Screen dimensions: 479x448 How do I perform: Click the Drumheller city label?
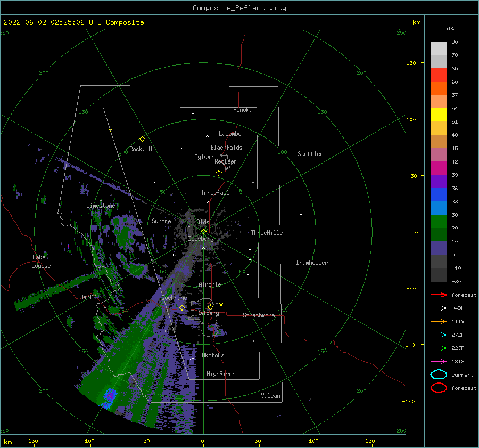(312, 263)
